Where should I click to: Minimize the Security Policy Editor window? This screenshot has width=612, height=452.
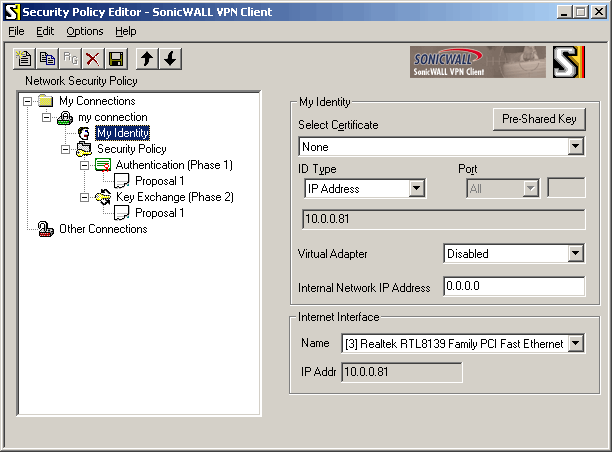(564, 12)
